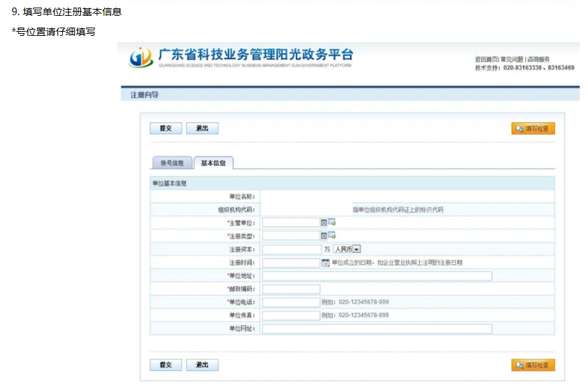This screenshot has height=384, width=588.
Task: Click the top 提交 button
Action: 165,128
